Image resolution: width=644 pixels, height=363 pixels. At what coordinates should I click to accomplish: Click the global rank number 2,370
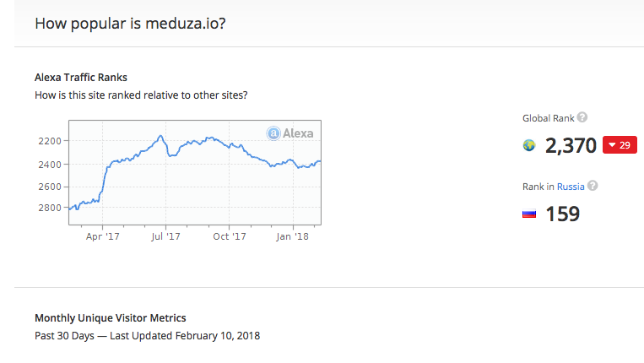pos(571,145)
